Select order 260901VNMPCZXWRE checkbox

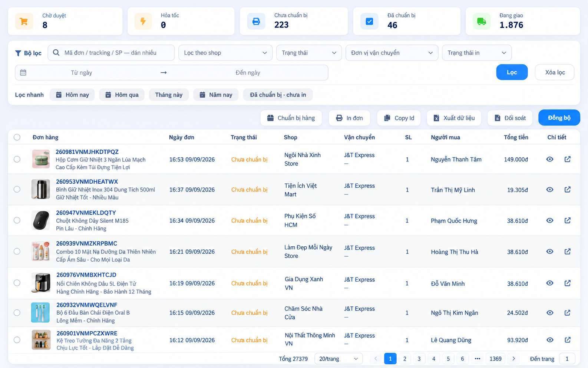[17, 340]
